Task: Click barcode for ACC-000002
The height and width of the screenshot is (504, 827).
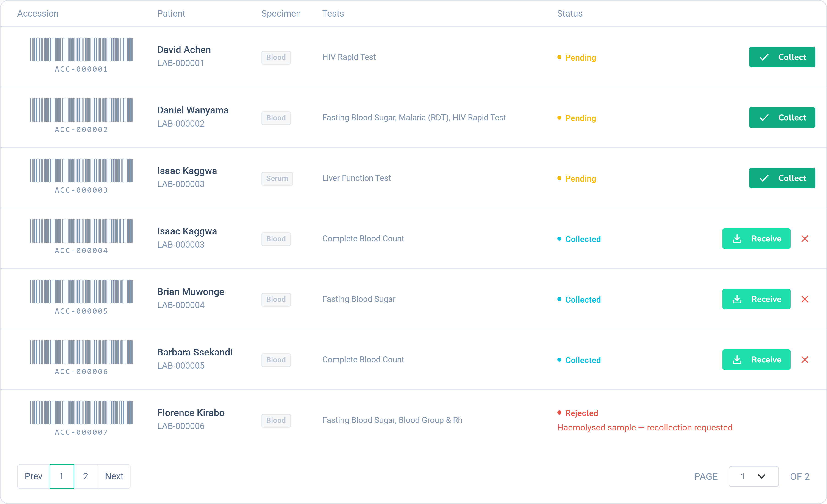Action: click(82, 110)
